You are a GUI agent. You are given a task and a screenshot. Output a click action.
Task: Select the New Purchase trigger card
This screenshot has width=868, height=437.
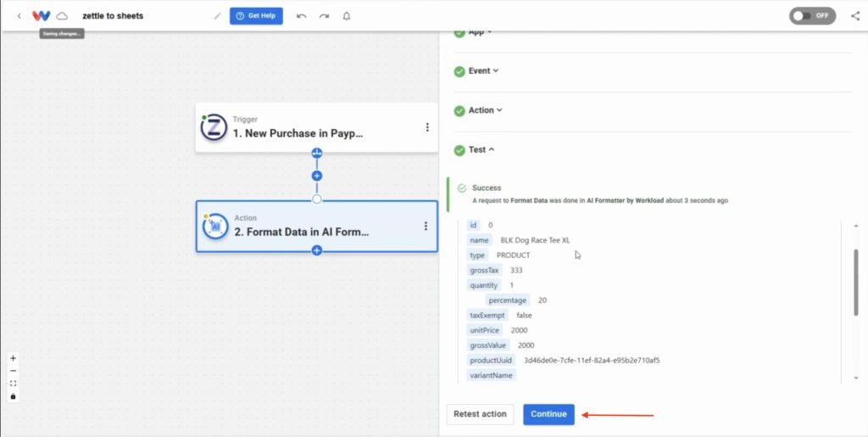click(317, 127)
